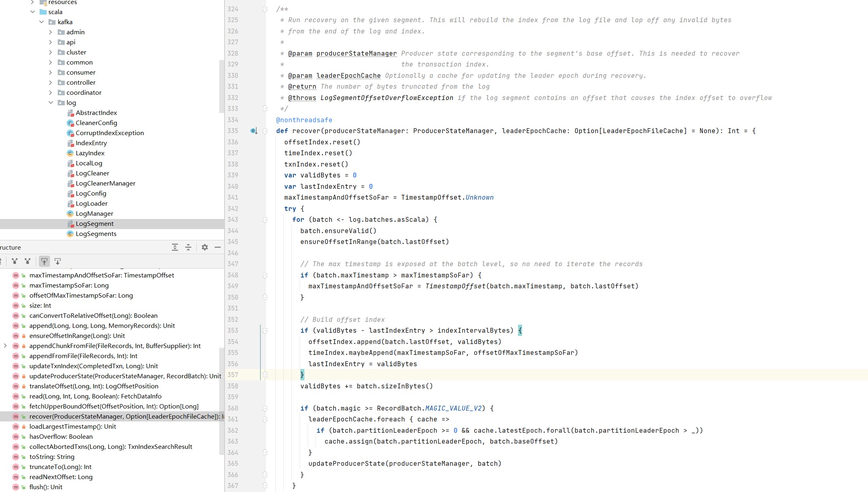Viewport: 868px width, 492px height.
Task: Click Expand All in Structure panel
Action: (x=175, y=247)
